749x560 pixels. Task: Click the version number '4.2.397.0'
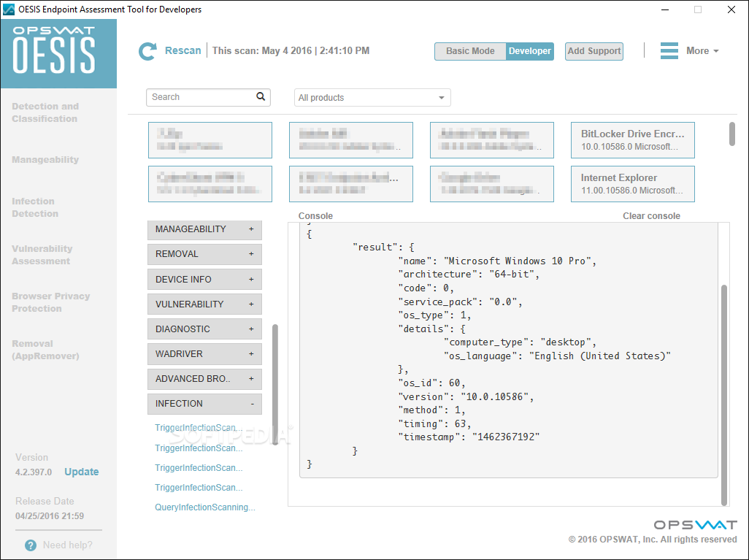(x=34, y=472)
